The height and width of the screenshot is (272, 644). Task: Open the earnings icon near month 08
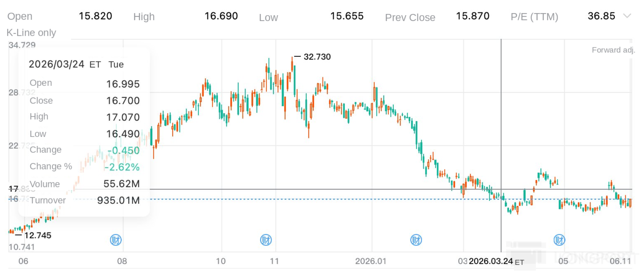click(x=116, y=240)
